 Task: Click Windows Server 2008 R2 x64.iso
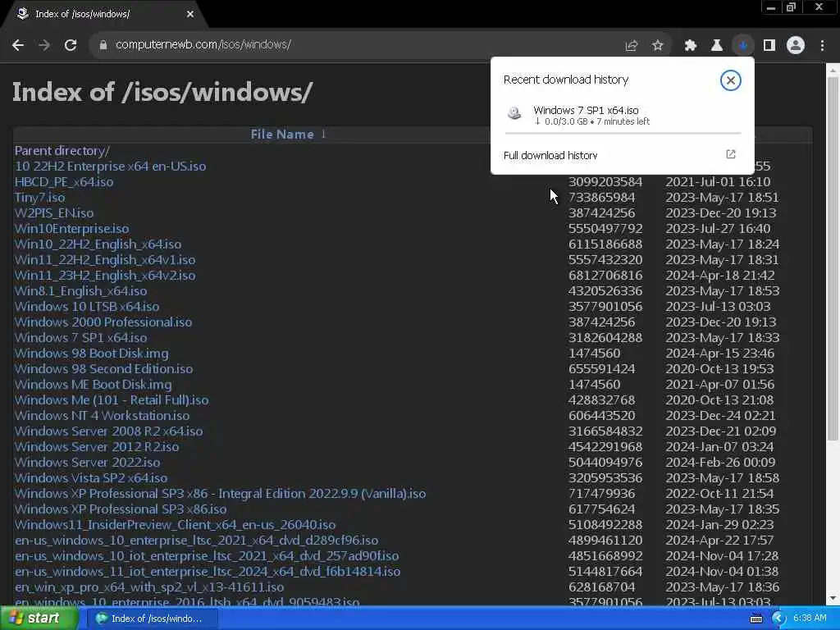[x=109, y=431]
